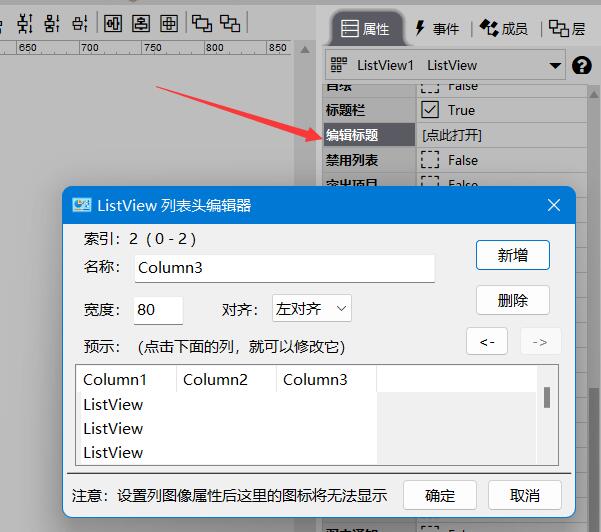Toggle the 禁用列表 False checkbox

click(430, 160)
